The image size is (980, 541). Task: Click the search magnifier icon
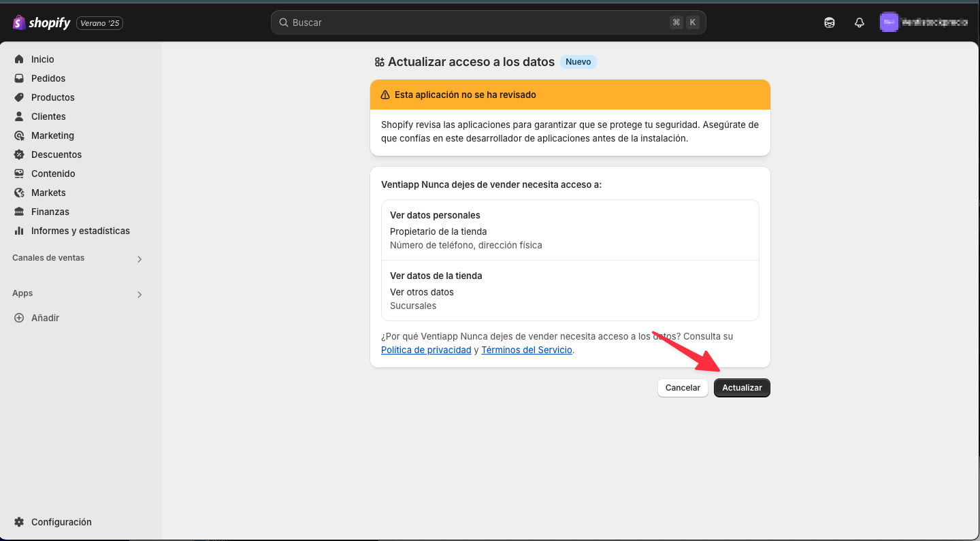coord(284,22)
